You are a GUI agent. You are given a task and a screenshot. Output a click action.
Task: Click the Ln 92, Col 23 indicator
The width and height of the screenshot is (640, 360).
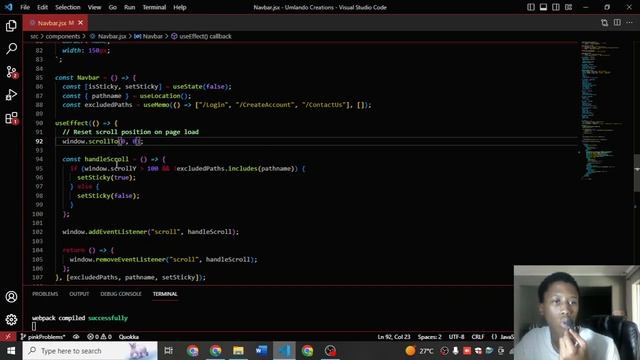[x=394, y=337]
